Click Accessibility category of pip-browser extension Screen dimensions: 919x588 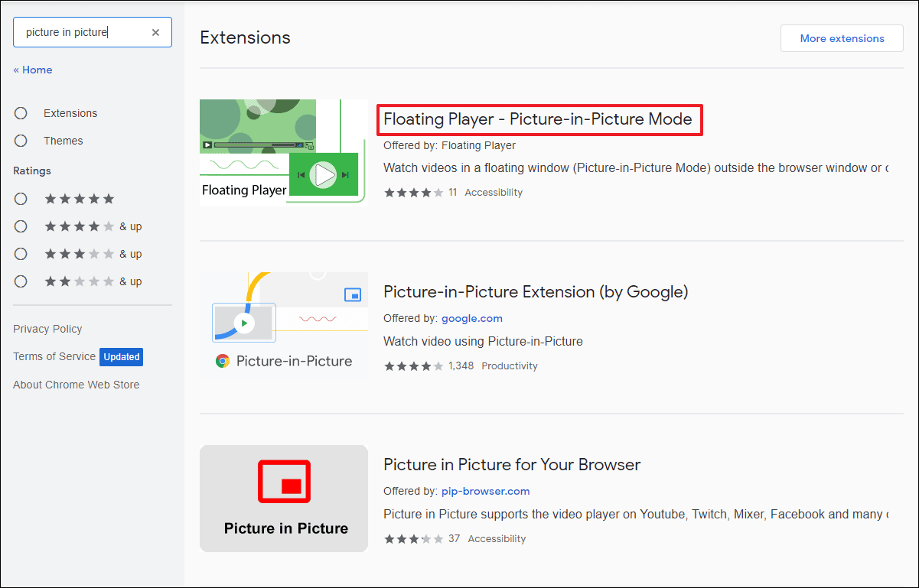[x=497, y=539]
